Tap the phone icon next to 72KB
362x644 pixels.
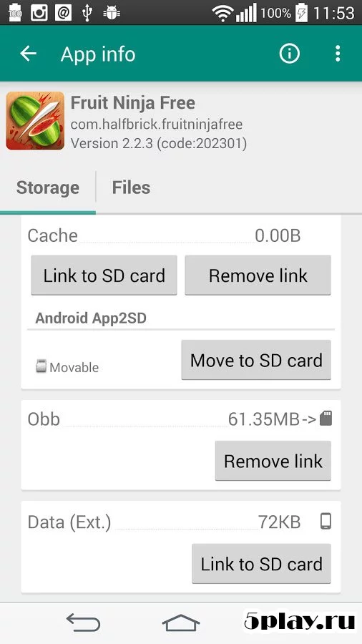326,522
